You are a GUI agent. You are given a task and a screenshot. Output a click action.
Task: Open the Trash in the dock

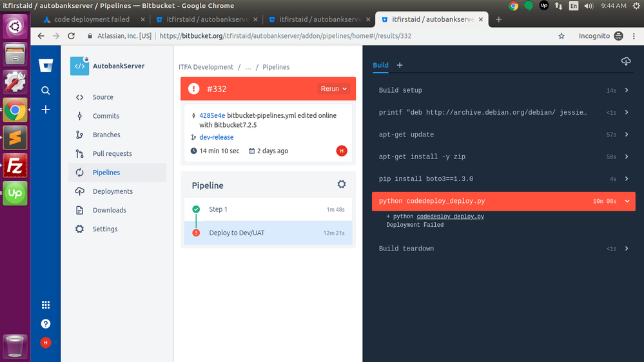[x=15, y=347]
